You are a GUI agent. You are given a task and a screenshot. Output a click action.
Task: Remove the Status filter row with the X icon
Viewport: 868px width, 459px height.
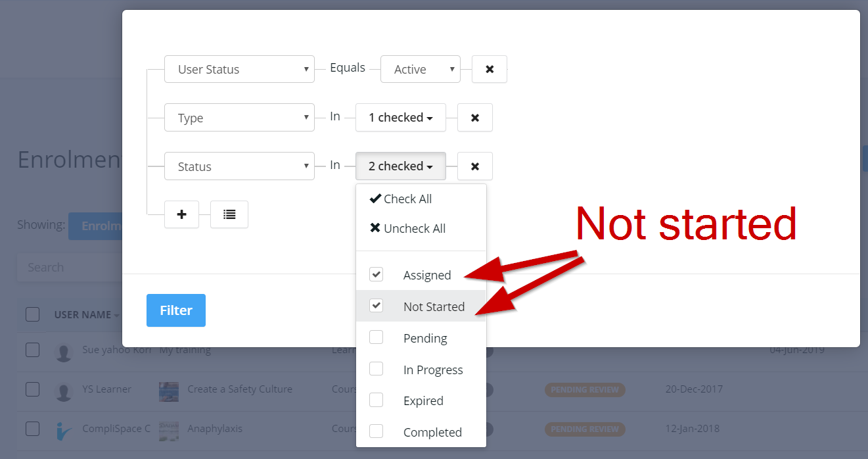[474, 166]
